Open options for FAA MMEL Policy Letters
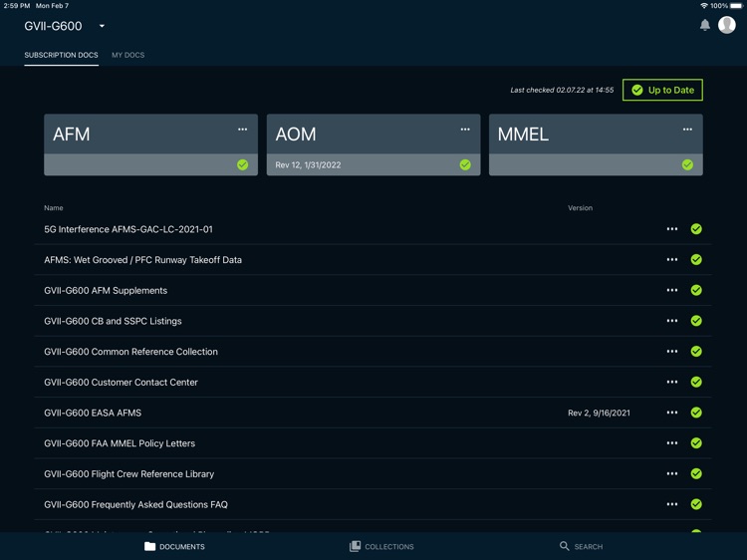747x560 pixels. click(672, 442)
